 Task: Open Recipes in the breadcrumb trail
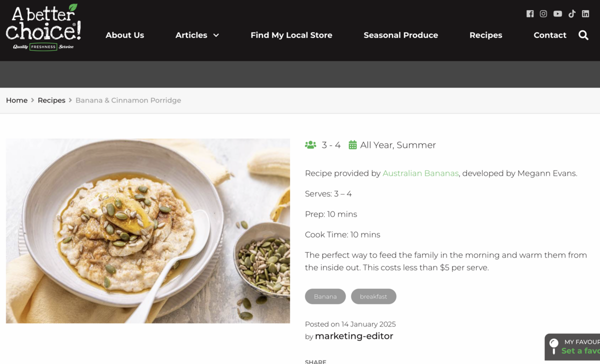(51, 100)
